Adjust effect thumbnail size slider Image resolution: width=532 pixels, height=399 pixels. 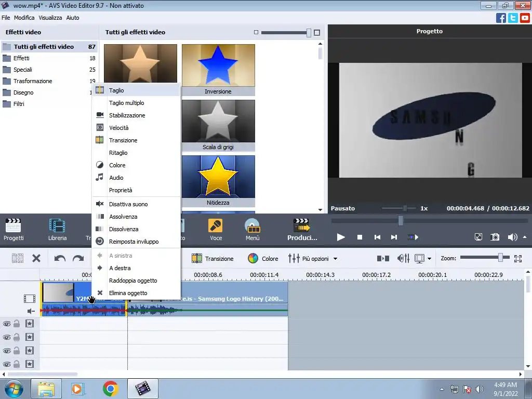(x=309, y=33)
